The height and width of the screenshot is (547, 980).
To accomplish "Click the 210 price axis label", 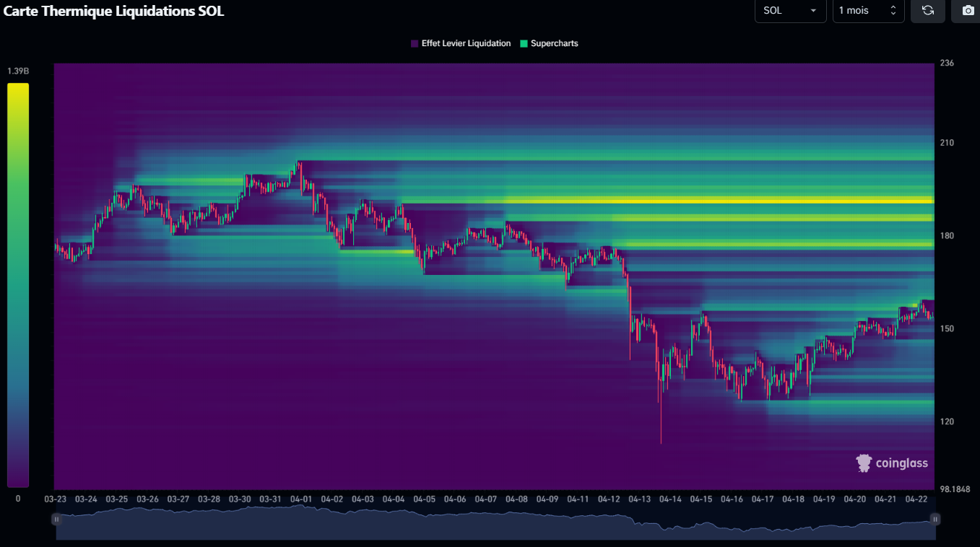I will click(947, 143).
